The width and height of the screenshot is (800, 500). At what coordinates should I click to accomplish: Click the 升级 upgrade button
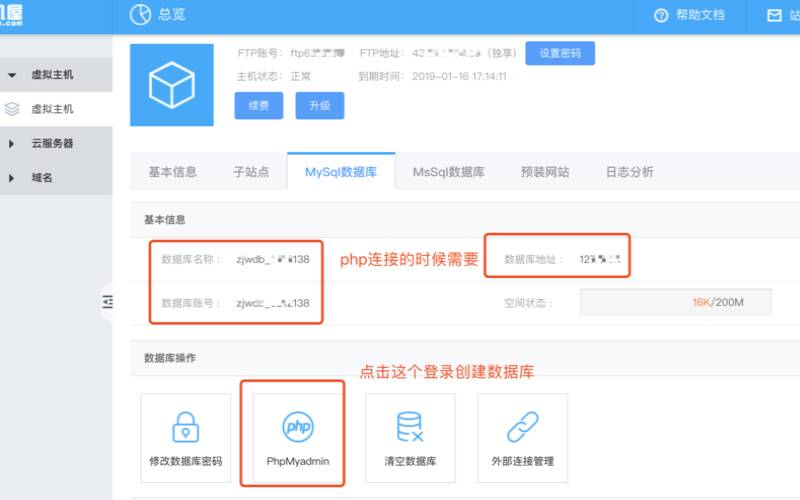[320, 106]
